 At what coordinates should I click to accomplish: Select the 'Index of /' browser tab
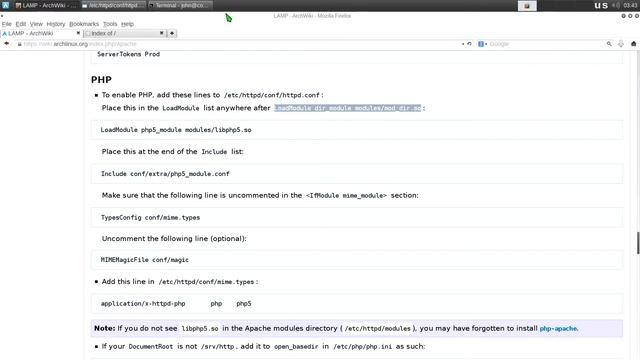tap(124, 33)
